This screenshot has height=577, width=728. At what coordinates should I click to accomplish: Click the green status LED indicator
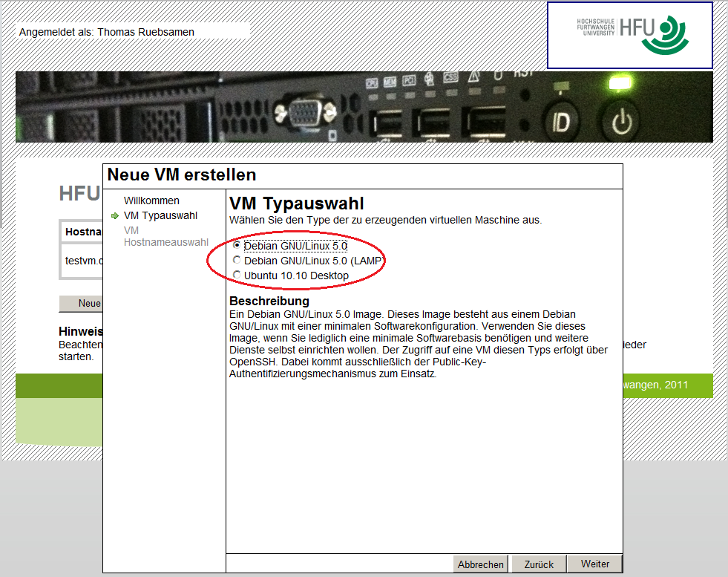618,84
